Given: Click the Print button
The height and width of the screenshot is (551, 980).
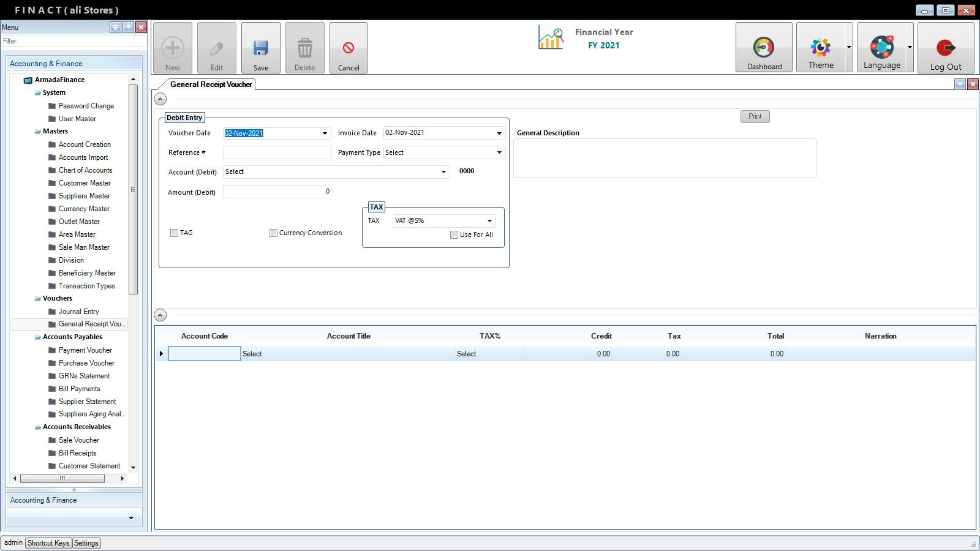Looking at the screenshot, I should pyautogui.click(x=755, y=116).
